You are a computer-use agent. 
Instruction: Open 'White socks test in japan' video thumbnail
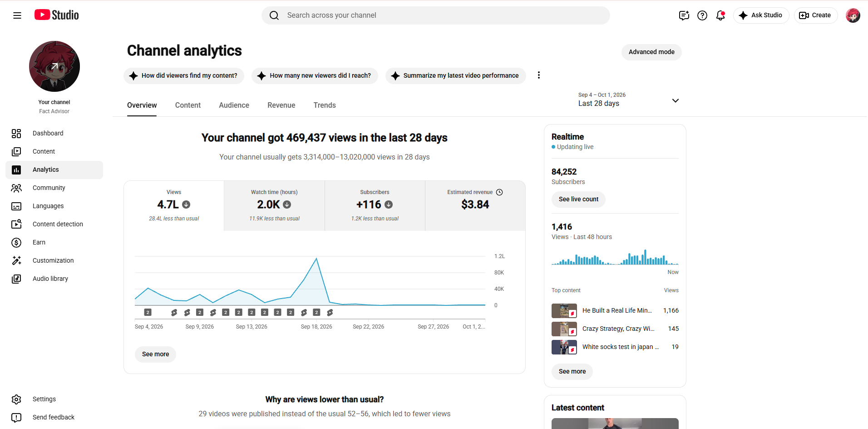coord(564,347)
